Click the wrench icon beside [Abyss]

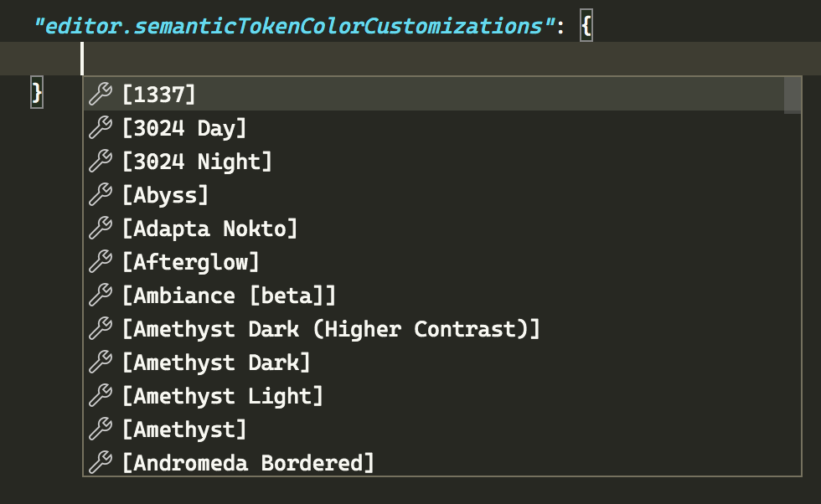pyautogui.click(x=100, y=195)
